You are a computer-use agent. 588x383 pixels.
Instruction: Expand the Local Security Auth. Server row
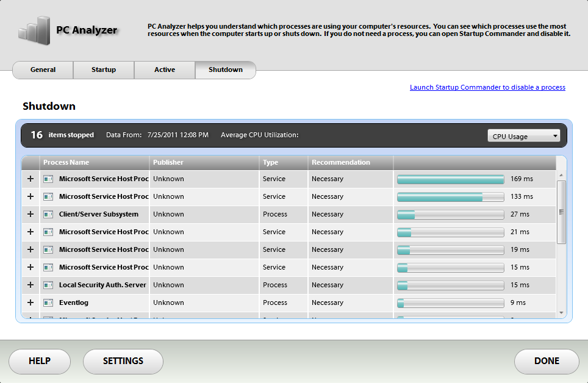(30, 285)
